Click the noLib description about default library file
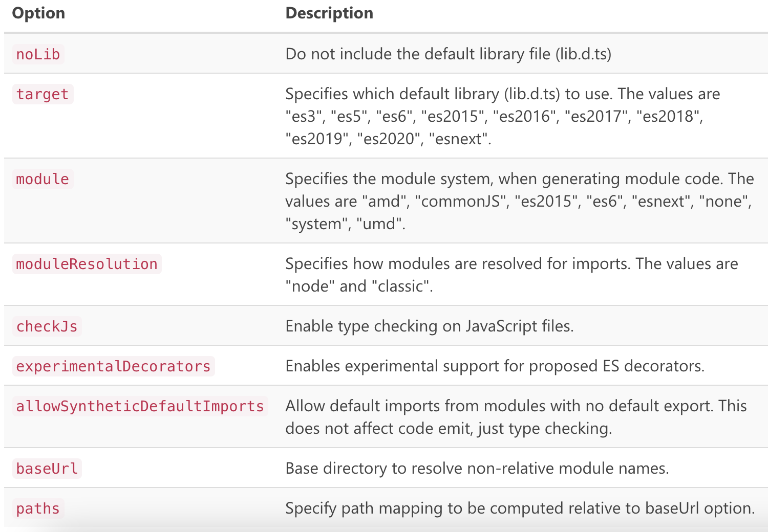 (x=448, y=54)
